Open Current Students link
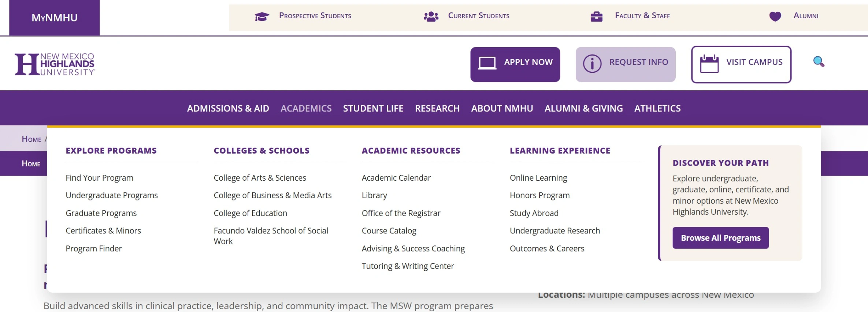This screenshot has height=312, width=868. 479,16
